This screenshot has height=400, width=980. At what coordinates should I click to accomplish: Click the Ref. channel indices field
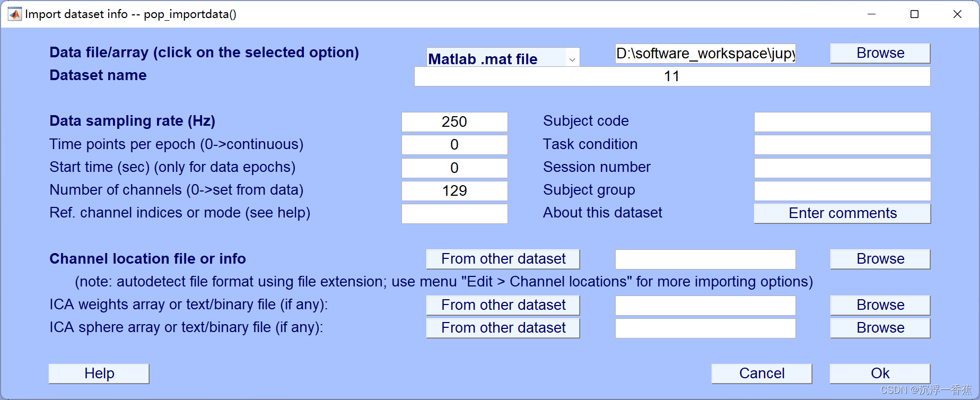(454, 213)
